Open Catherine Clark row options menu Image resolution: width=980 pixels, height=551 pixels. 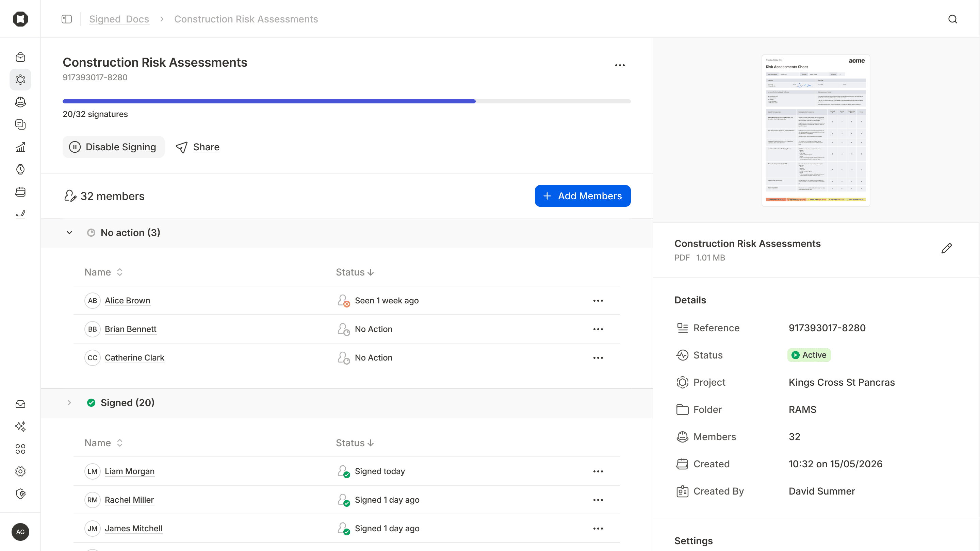(598, 357)
